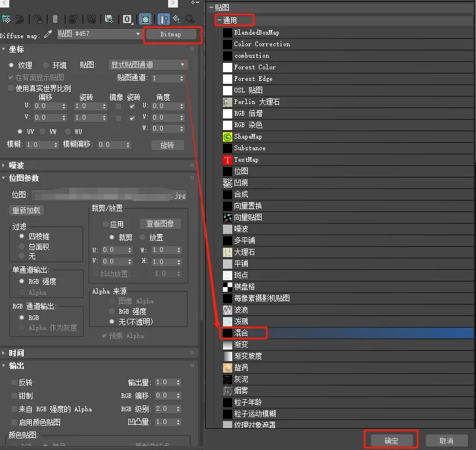Expand the 噪波 rollout
Screen dimensions: 476x450
point(3,165)
